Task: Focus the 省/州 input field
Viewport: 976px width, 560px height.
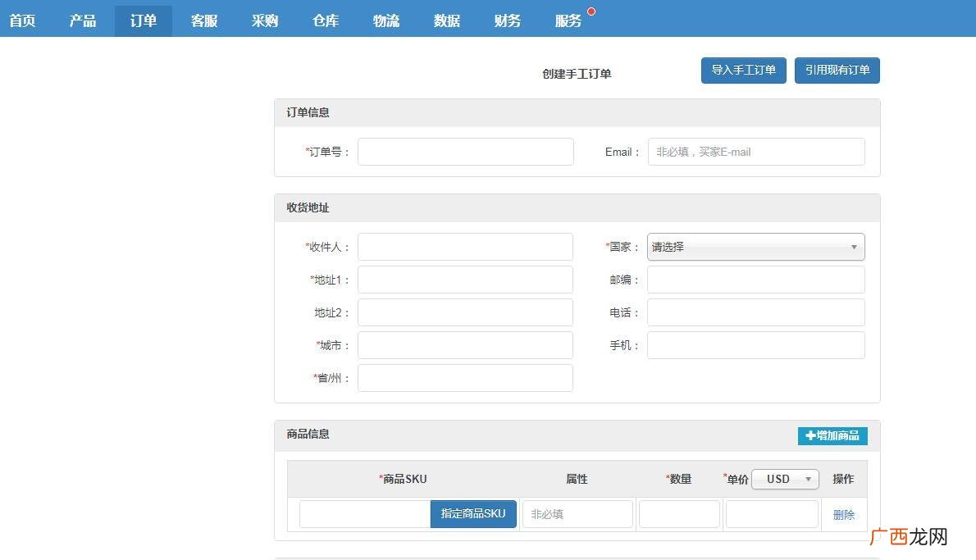Action: pyautogui.click(x=466, y=378)
